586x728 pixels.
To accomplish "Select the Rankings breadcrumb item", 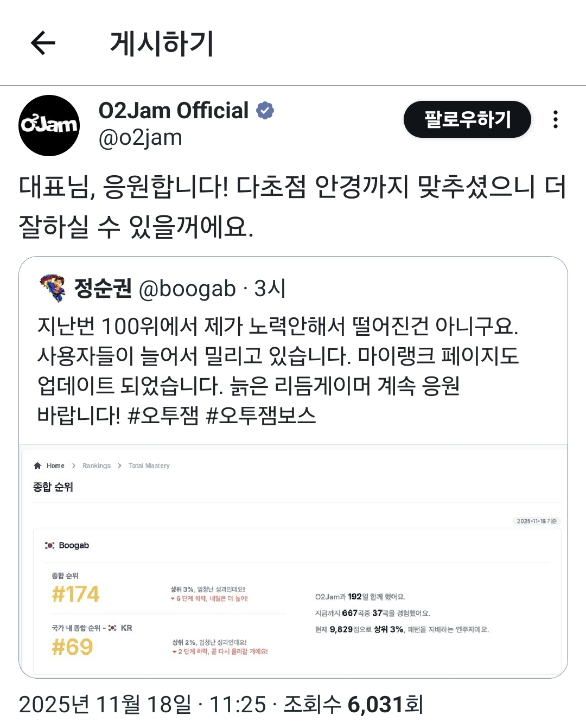I will pyautogui.click(x=97, y=465).
